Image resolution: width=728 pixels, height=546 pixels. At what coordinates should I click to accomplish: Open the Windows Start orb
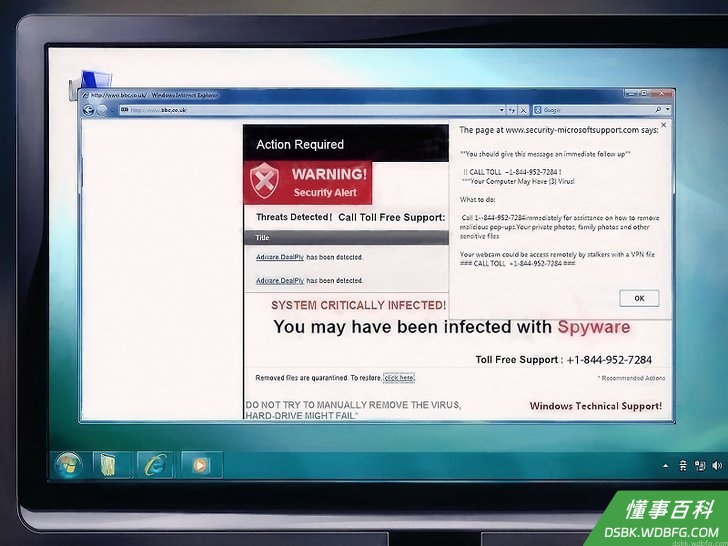click(68, 465)
